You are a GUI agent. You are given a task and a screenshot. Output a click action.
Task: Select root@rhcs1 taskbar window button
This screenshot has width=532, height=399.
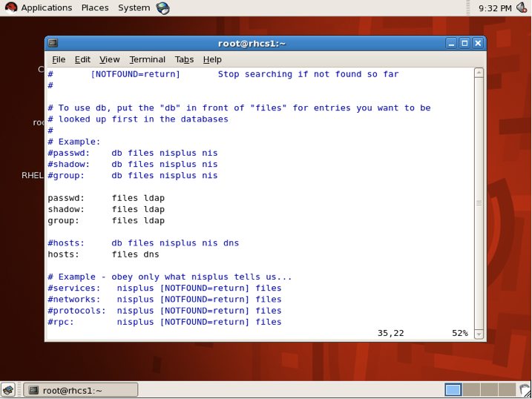click(81, 390)
